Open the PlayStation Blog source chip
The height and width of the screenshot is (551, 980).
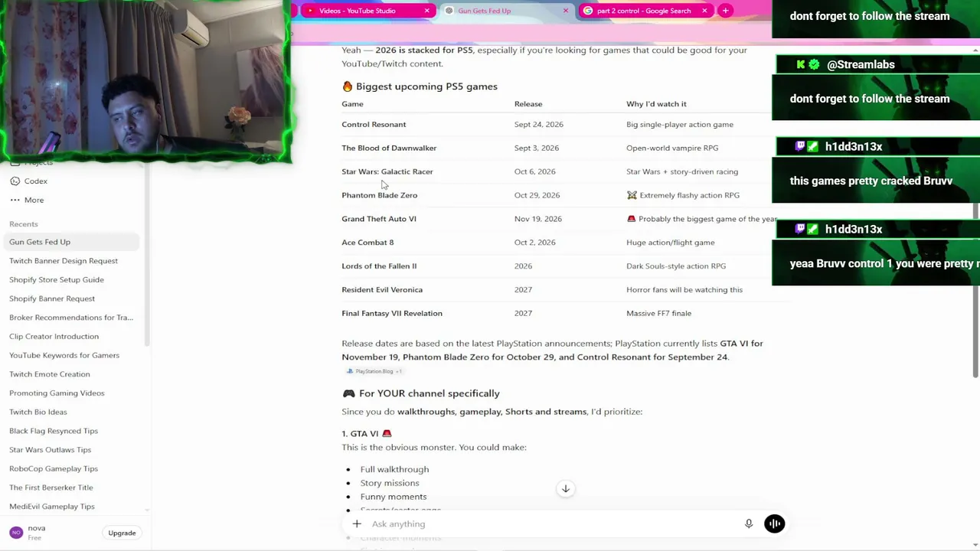374,371
